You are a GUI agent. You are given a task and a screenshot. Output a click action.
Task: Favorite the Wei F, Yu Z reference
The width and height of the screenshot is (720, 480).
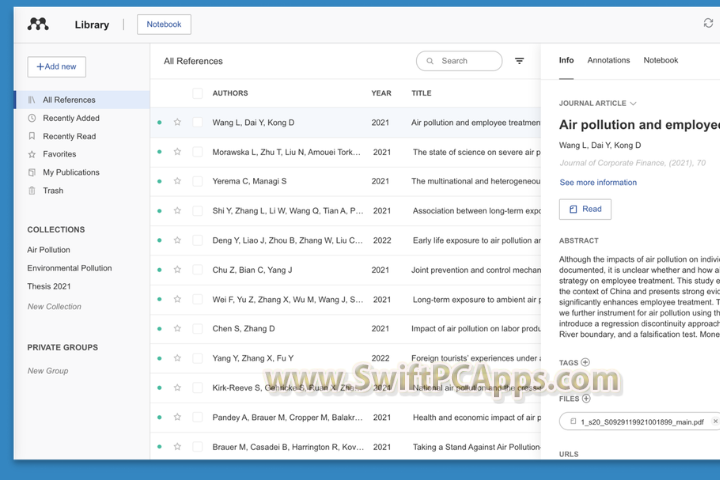pyautogui.click(x=177, y=299)
